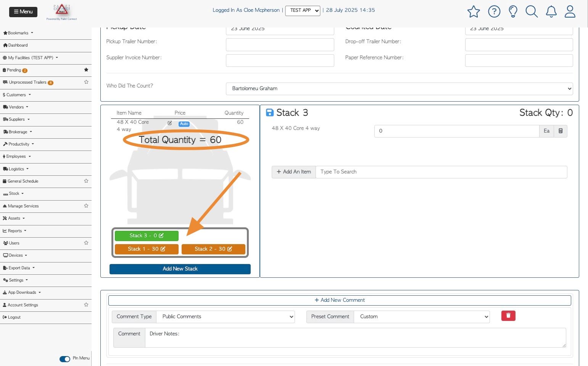Open Pending in the sidebar
588x366 pixels.
pyautogui.click(x=15, y=70)
